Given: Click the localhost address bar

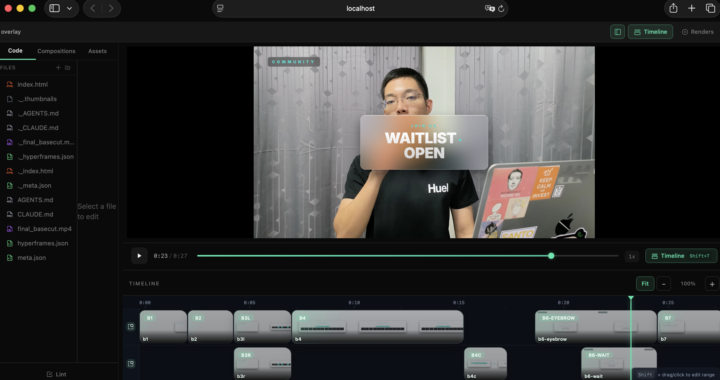Looking at the screenshot, I should pos(360,8).
